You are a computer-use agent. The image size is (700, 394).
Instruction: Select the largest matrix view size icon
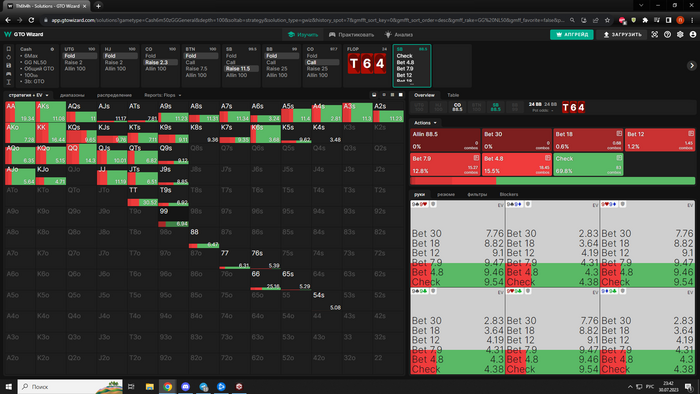pos(400,95)
